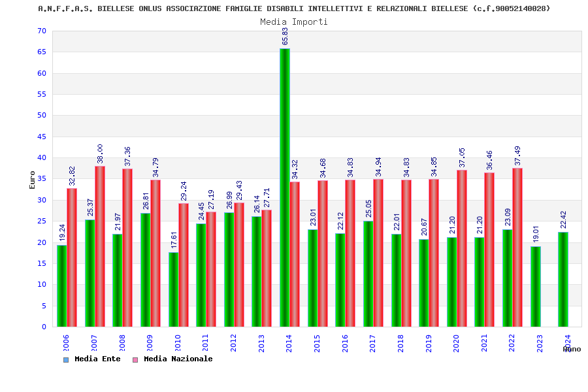This screenshot has height=392, width=588.
Task: Click the 22.42 value above 2024
Action: click(x=563, y=220)
